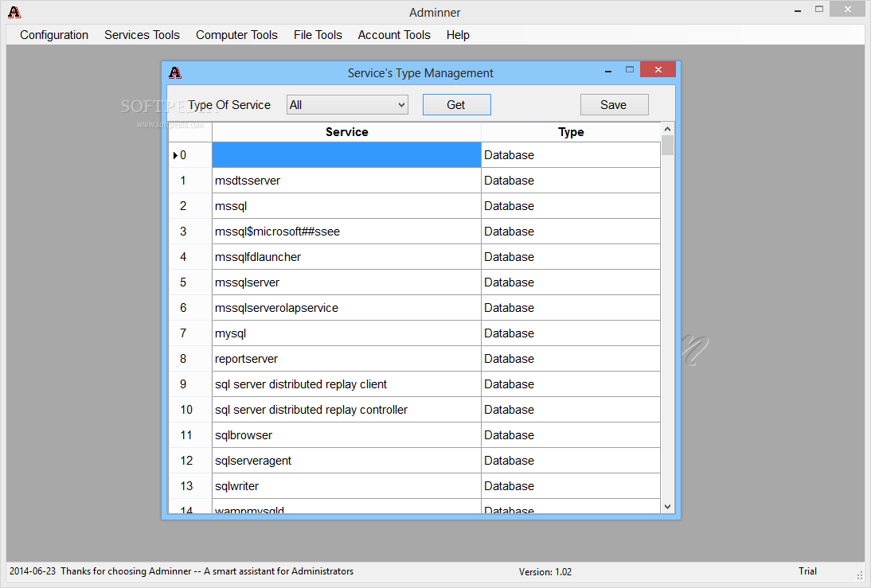
Task: Select the mssql$microsoft##ssee cell
Action: pos(346,232)
